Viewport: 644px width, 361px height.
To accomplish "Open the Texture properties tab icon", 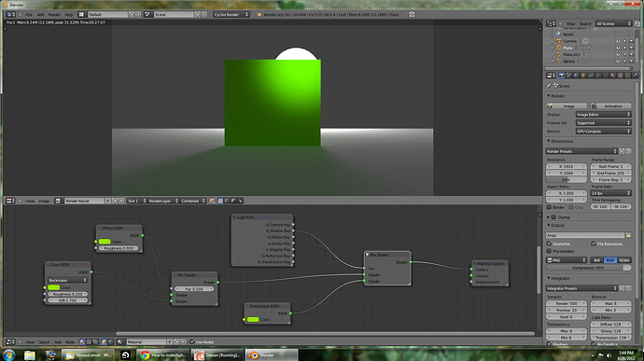I will (621, 76).
